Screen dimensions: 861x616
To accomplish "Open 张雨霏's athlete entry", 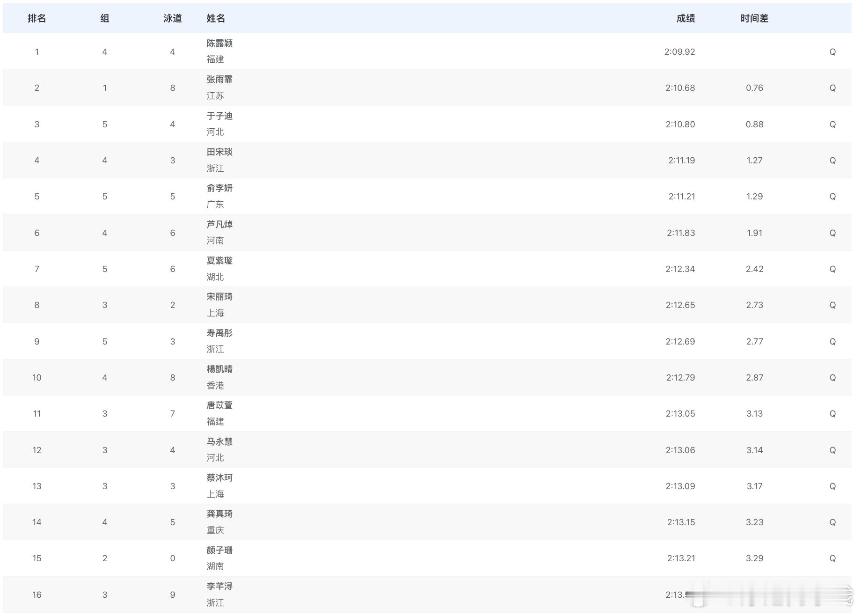I will pyautogui.click(x=219, y=80).
